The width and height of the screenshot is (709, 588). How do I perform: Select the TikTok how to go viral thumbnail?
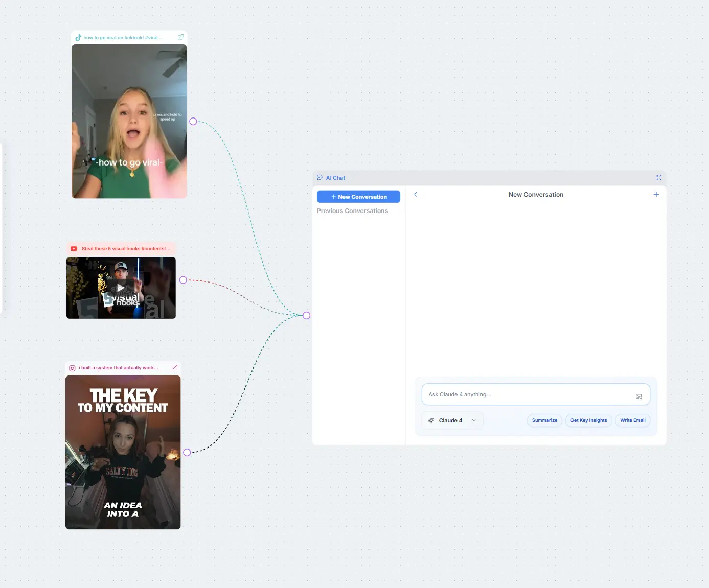[129, 121]
